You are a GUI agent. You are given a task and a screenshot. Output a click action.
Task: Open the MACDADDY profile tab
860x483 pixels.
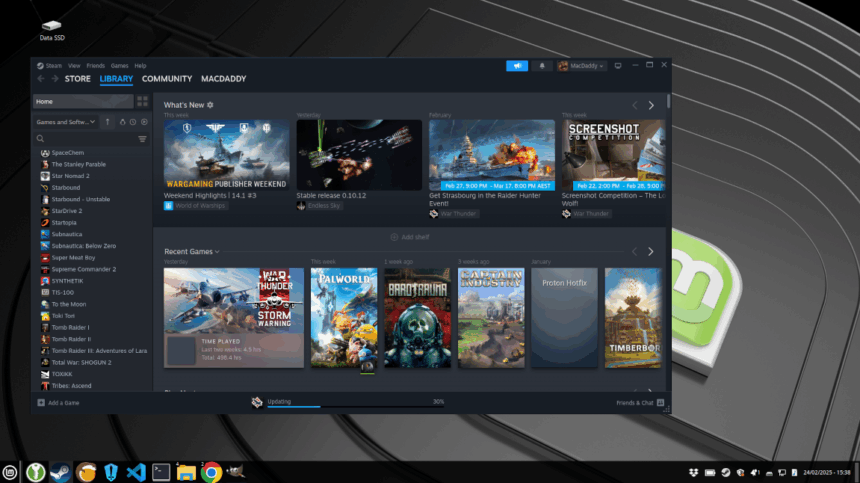223,79
